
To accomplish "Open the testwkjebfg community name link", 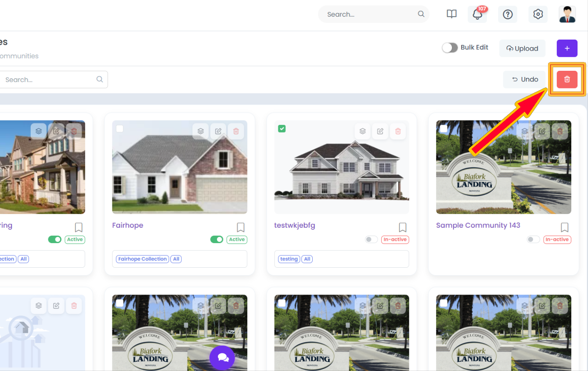I will click(x=295, y=225).
